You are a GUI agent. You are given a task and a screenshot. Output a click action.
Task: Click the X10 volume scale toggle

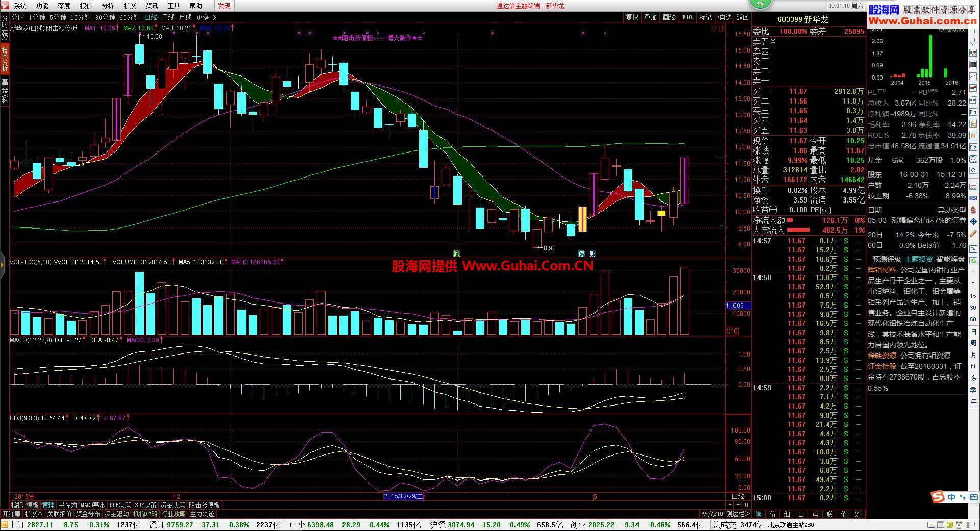pos(732,331)
